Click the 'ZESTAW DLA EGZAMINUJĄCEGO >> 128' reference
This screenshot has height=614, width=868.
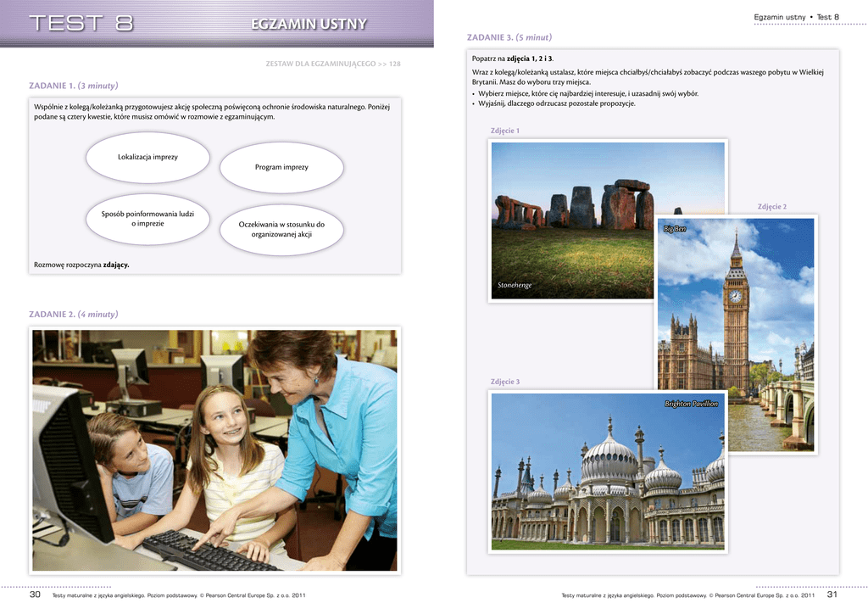click(333, 64)
